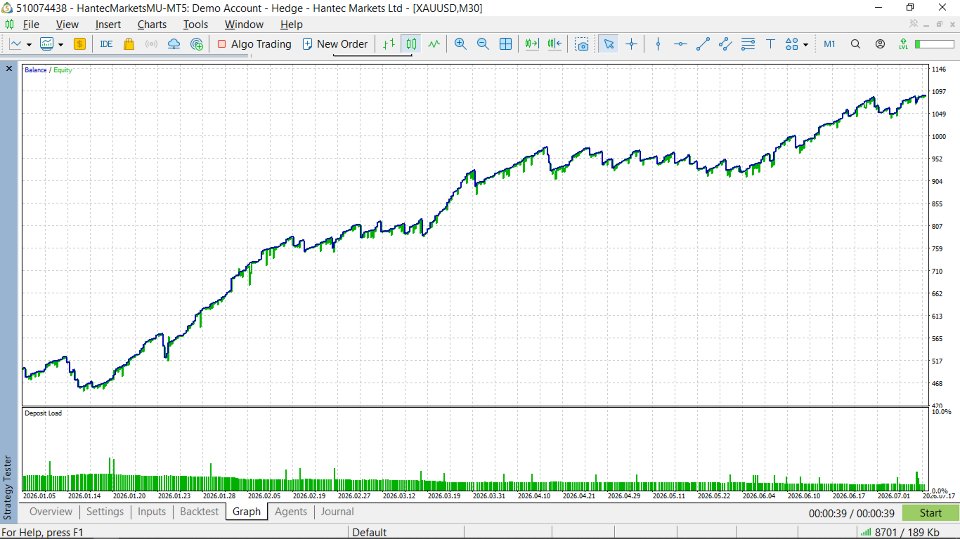Open the Market shopping bag icon
The image size is (960, 539).
129,44
